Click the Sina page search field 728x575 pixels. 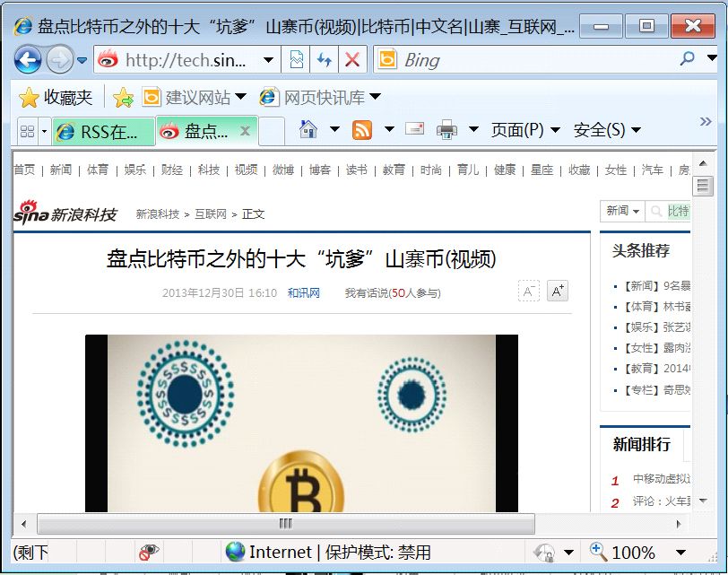click(x=668, y=212)
